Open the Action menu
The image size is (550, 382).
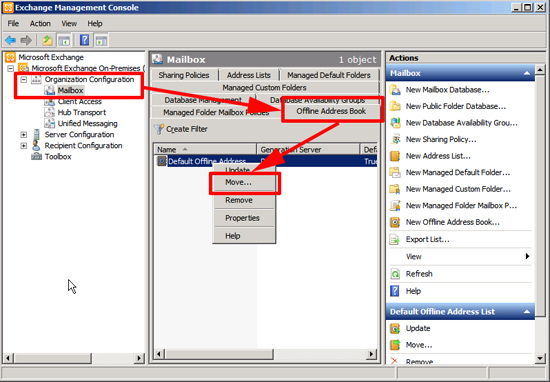[40, 24]
